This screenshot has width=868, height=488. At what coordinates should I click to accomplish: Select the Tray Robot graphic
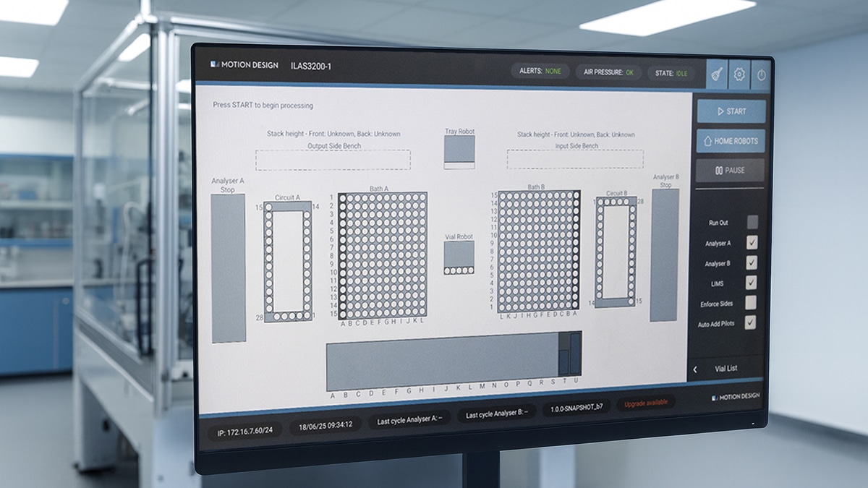click(459, 152)
